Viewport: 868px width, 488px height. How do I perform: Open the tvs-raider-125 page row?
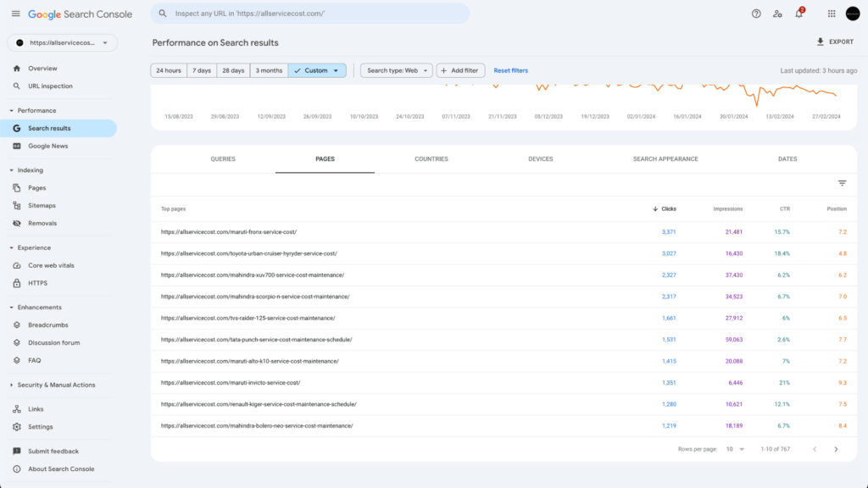click(x=504, y=319)
